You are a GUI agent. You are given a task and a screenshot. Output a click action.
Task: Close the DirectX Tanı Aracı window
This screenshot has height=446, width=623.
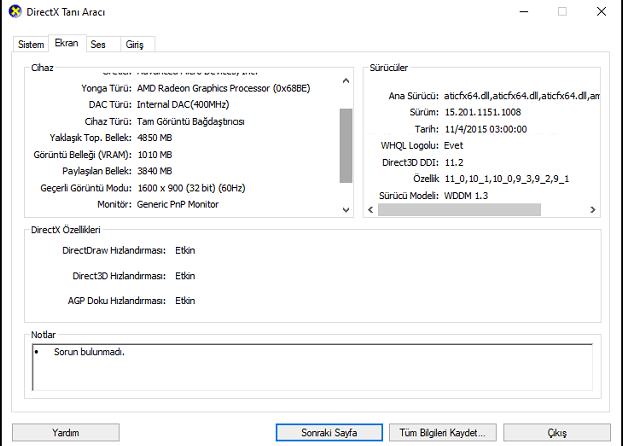601,12
